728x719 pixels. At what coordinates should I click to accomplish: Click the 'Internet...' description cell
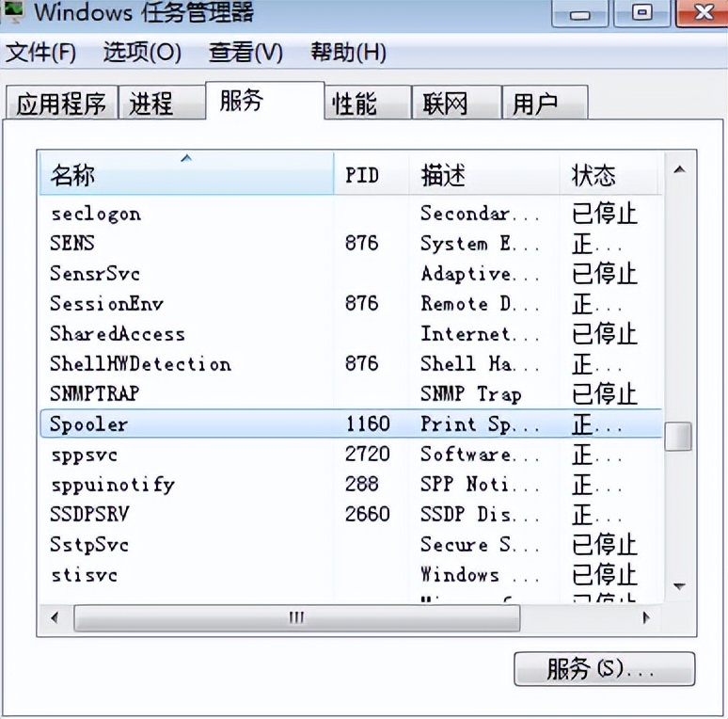(x=480, y=334)
